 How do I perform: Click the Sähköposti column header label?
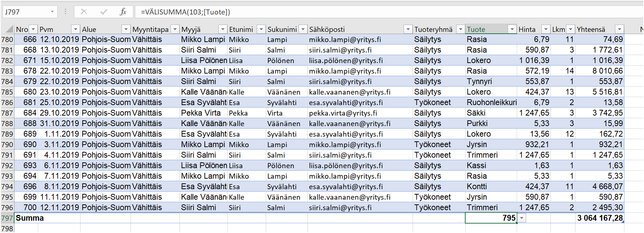click(x=327, y=29)
